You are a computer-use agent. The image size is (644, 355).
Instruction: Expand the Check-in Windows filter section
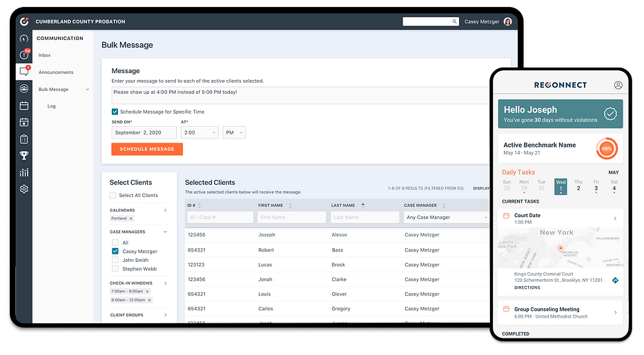[x=165, y=283]
